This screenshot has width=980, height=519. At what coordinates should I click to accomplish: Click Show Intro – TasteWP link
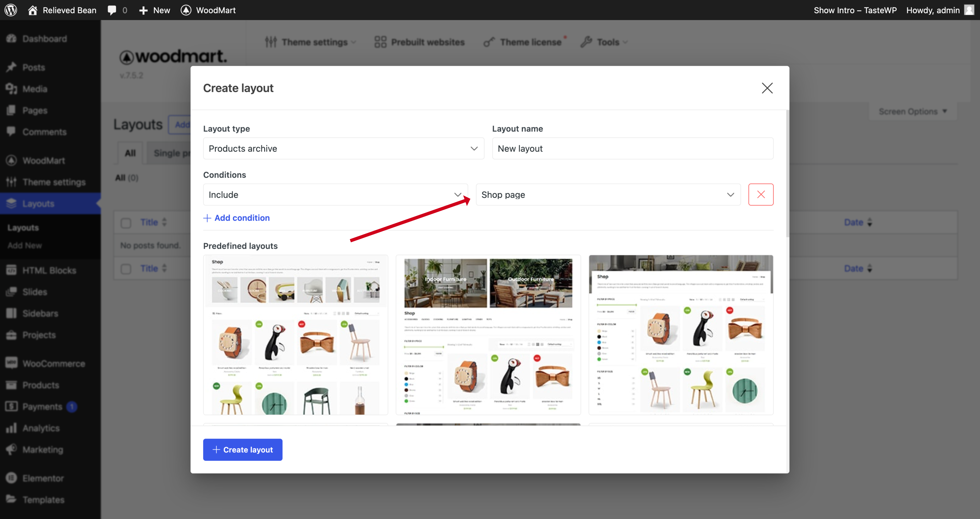(x=855, y=10)
